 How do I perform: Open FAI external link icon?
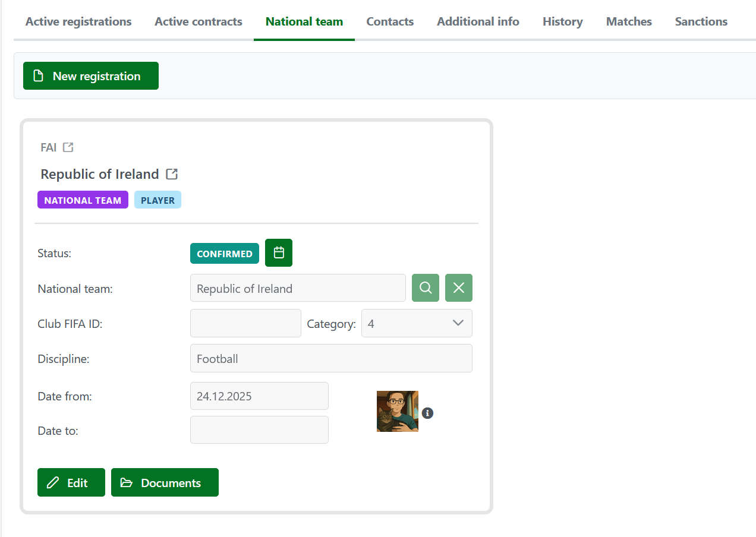tap(68, 147)
